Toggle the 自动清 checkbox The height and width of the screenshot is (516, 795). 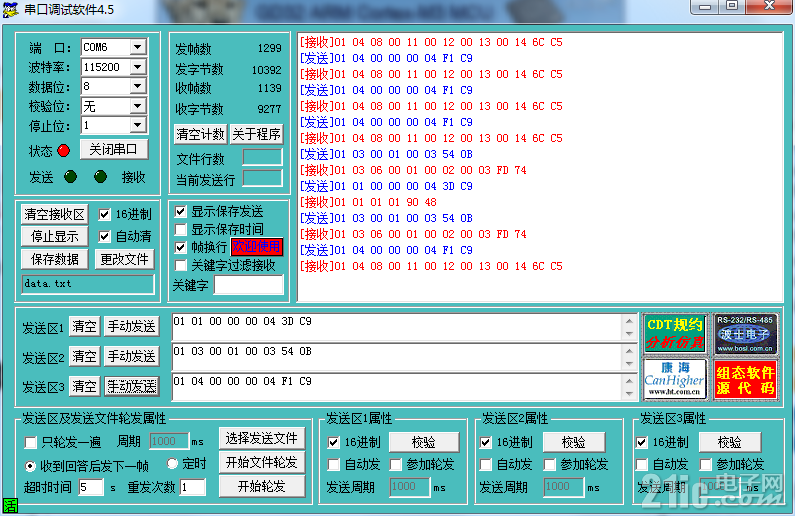click(x=104, y=236)
